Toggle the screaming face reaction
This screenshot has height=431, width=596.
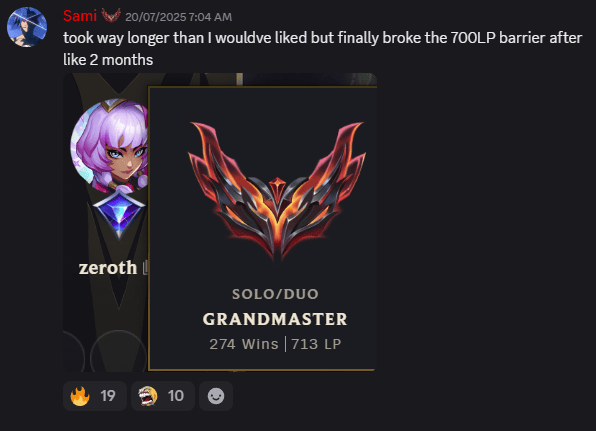coord(163,396)
